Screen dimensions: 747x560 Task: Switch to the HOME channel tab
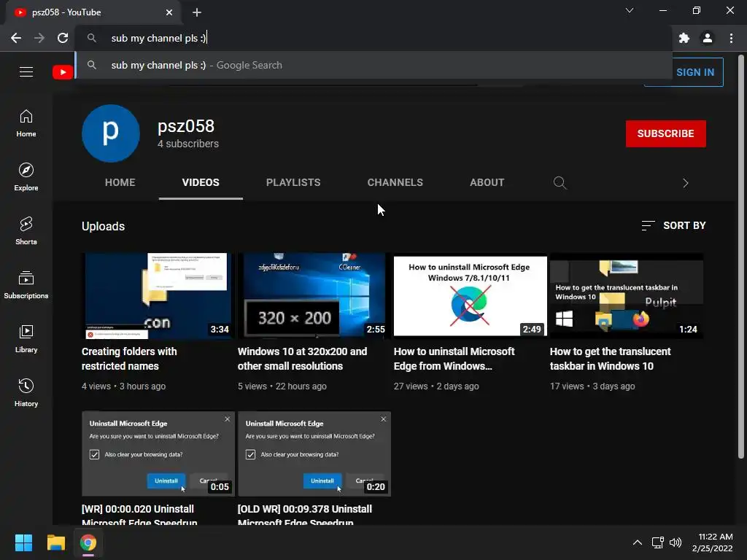(x=120, y=182)
